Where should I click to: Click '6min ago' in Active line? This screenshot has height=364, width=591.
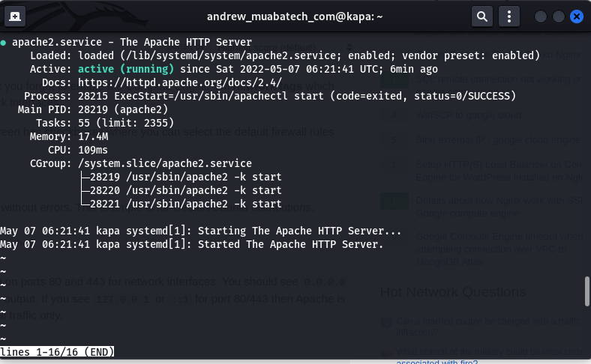click(x=414, y=69)
